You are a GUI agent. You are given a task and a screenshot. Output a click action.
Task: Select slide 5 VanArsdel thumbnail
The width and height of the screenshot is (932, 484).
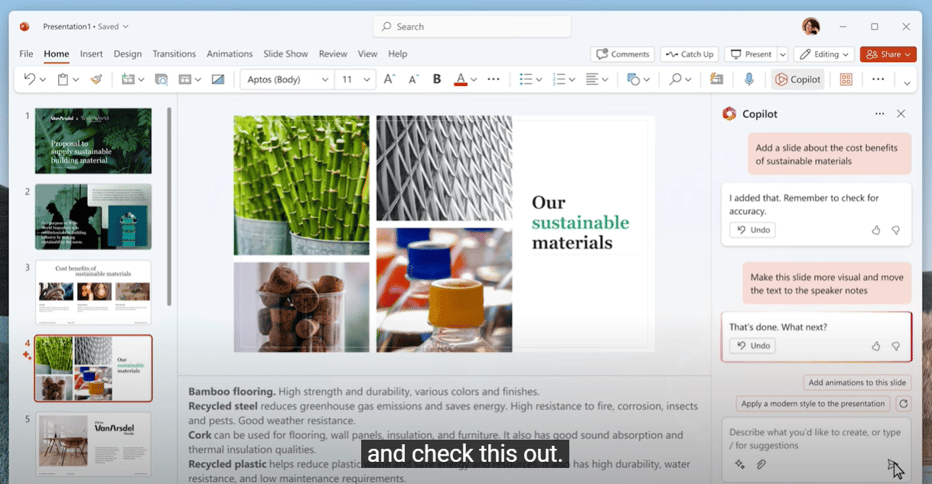[x=93, y=444]
